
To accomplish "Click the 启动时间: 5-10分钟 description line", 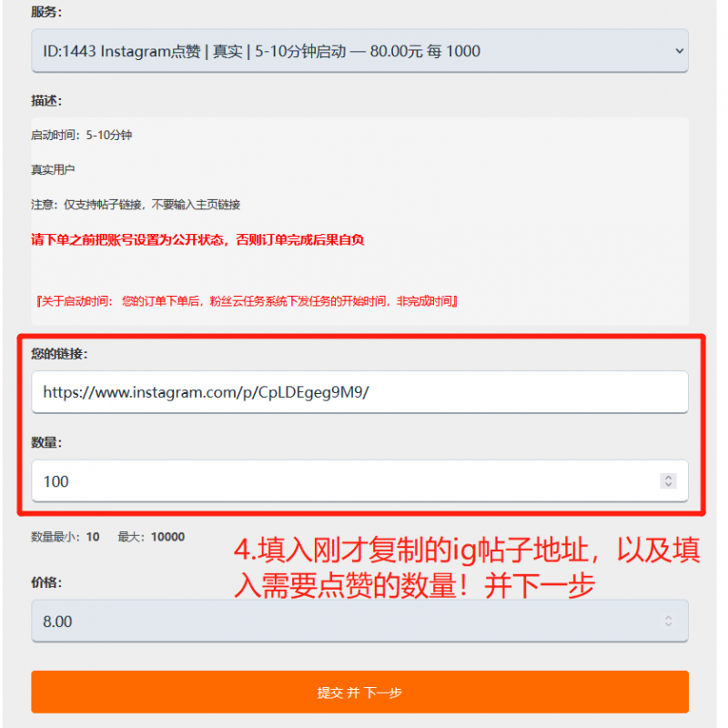I will point(81,135).
